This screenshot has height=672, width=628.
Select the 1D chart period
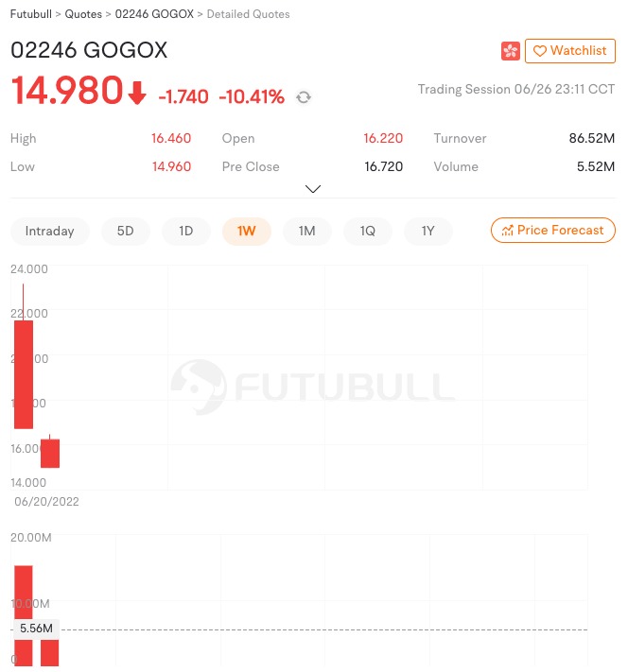tap(185, 231)
